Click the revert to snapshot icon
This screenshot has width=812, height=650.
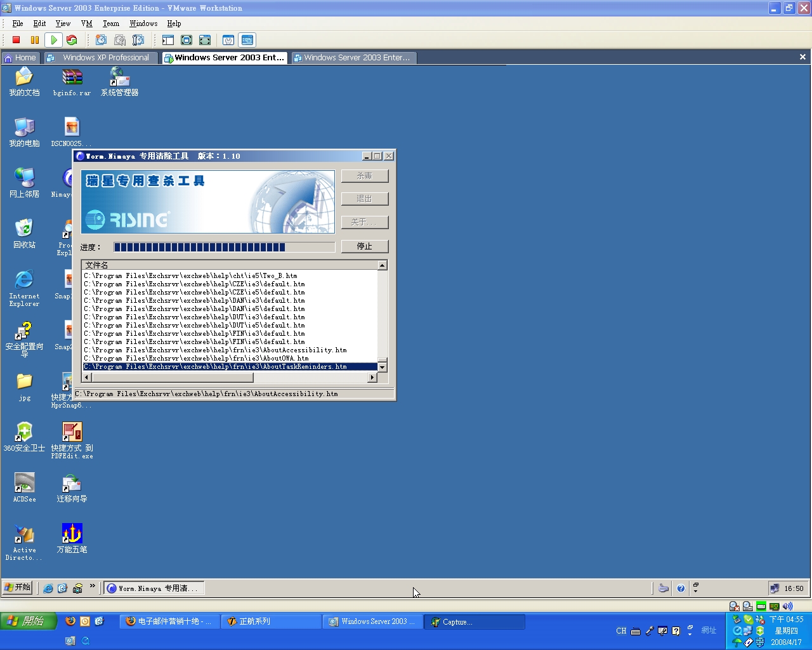[x=120, y=40]
